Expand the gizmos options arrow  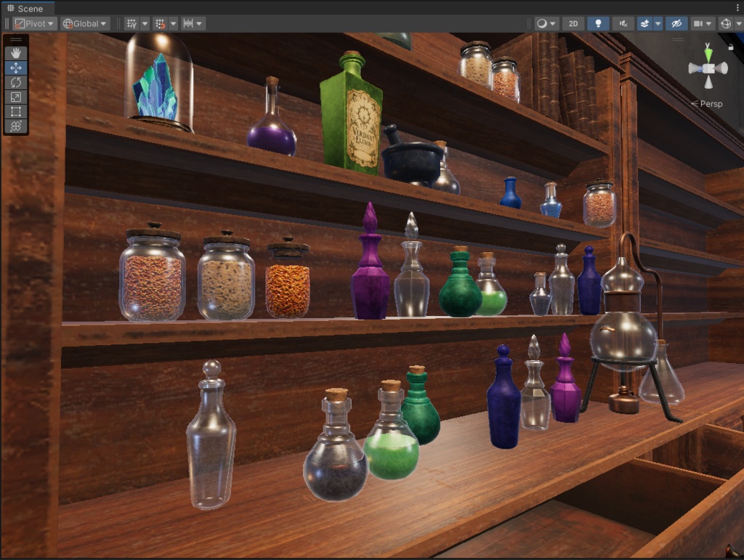[x=739, y=23]
